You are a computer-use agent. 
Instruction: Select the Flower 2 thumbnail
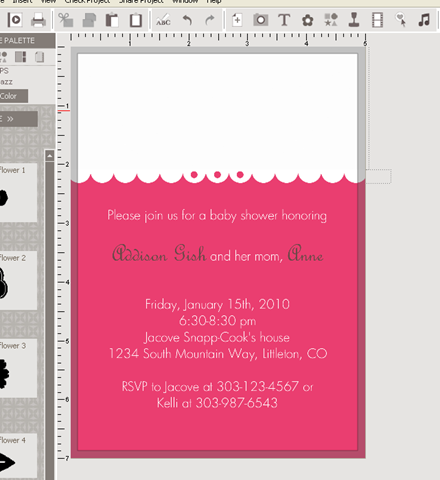(18, 280)
